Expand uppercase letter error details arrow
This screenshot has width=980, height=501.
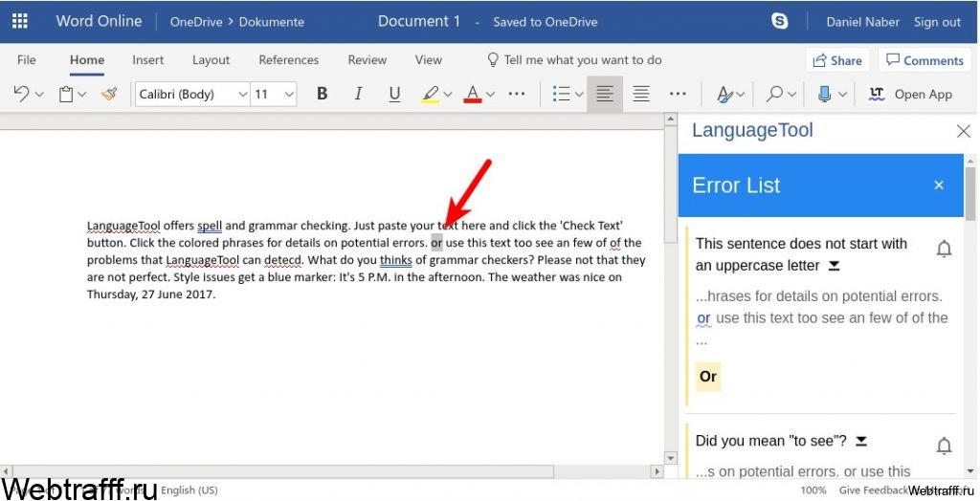(x=834, y=266)
